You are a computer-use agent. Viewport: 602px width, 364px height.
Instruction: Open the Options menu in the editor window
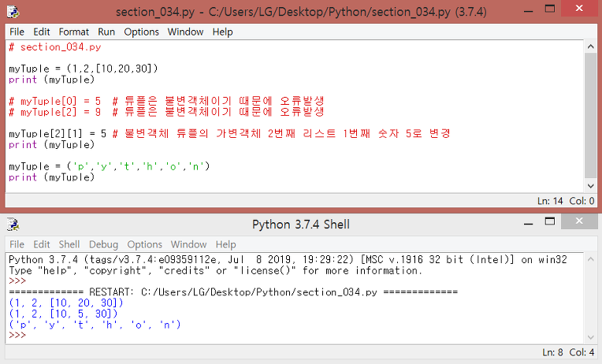point(141,32)
